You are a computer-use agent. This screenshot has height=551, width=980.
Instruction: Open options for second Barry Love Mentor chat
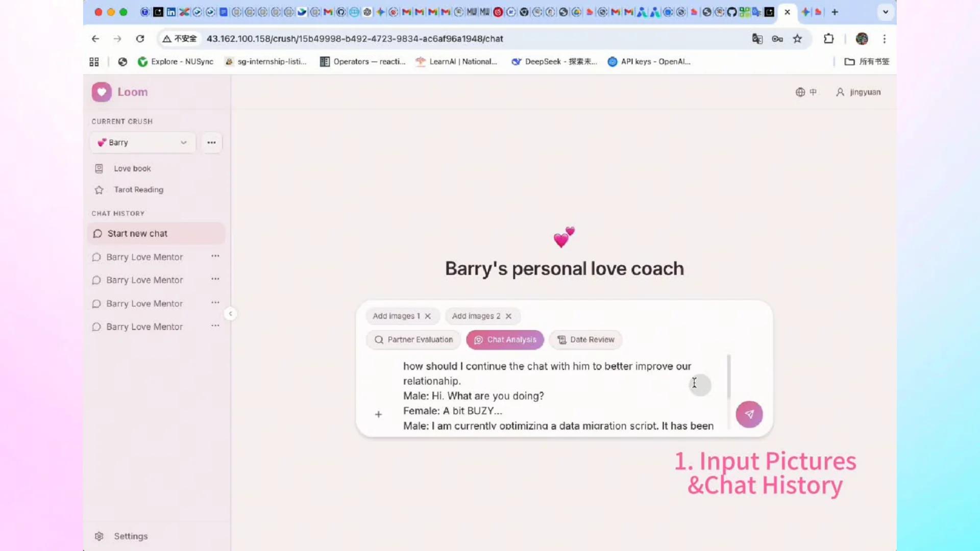215,279
